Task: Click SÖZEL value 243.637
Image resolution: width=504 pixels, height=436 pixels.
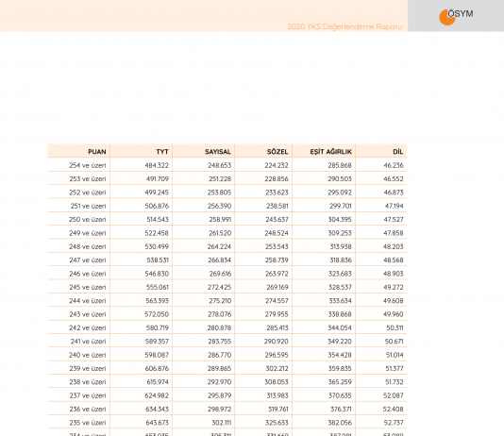Action: 277,220
